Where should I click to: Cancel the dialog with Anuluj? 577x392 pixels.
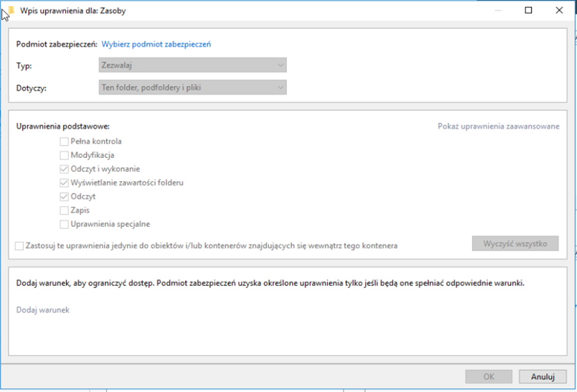[542, 377]
